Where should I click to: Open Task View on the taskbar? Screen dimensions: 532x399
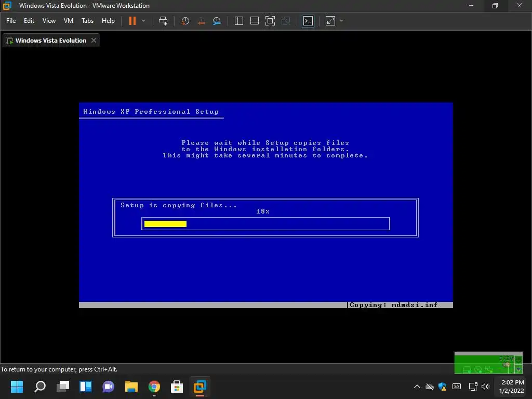coord(63,387)
